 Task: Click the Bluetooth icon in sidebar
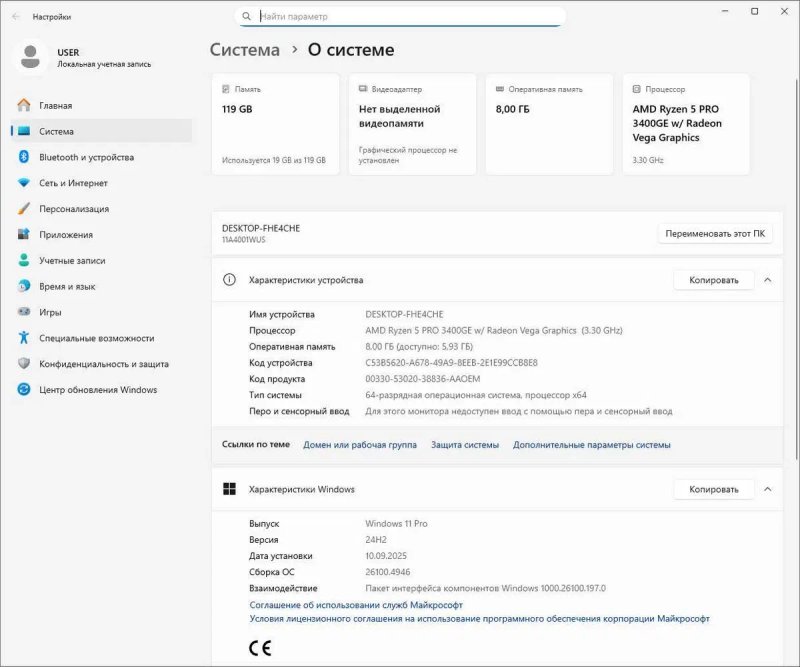pos(24,157)
